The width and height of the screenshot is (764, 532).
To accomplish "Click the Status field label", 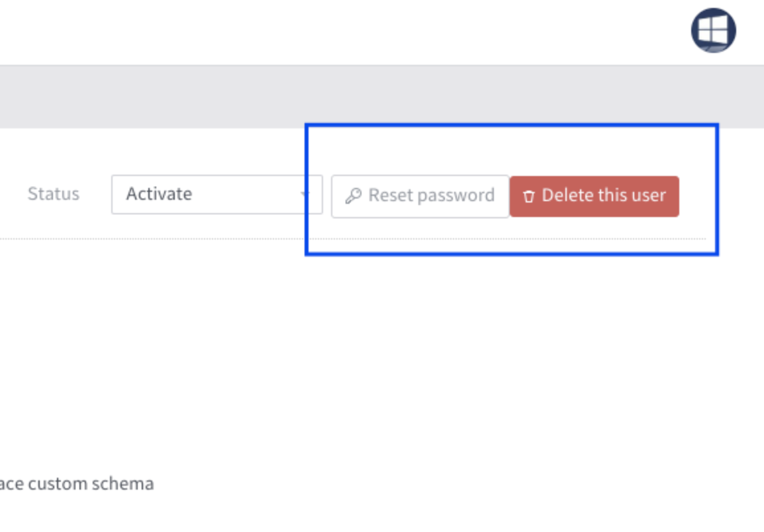I will click(54, 193).
